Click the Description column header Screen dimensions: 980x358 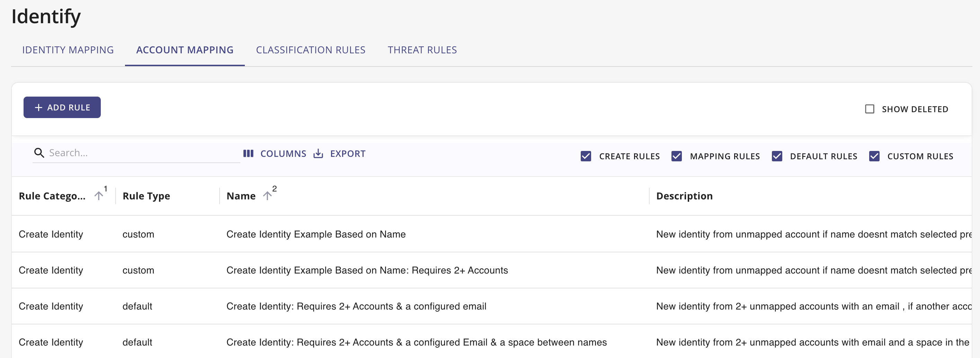(684, 196)
